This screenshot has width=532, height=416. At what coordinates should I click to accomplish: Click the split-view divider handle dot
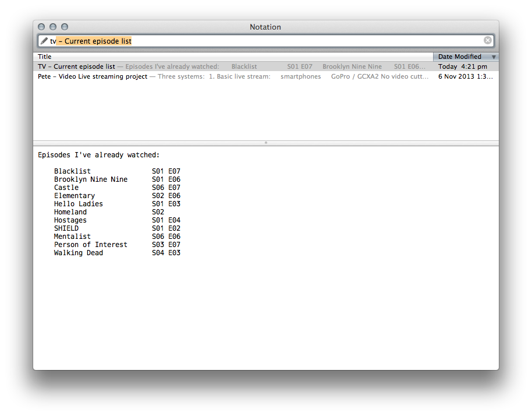(x=266, y=143)
